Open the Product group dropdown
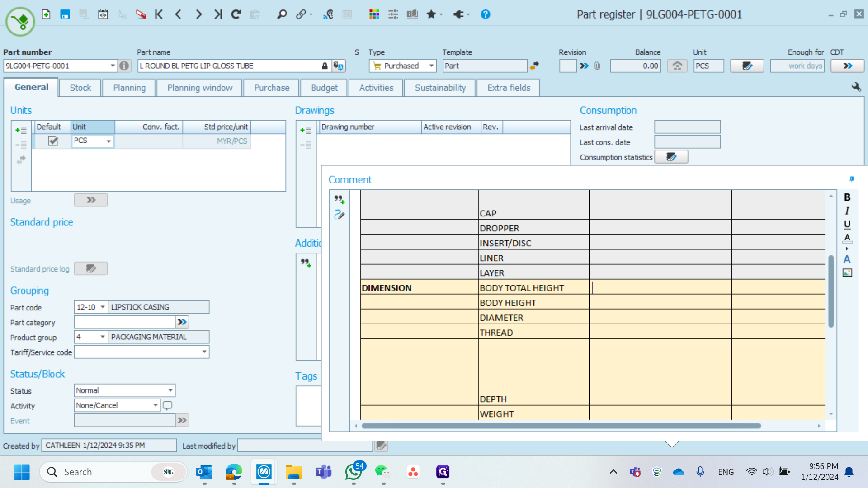This screenshot has width=868, height=488. pos(103,337)
